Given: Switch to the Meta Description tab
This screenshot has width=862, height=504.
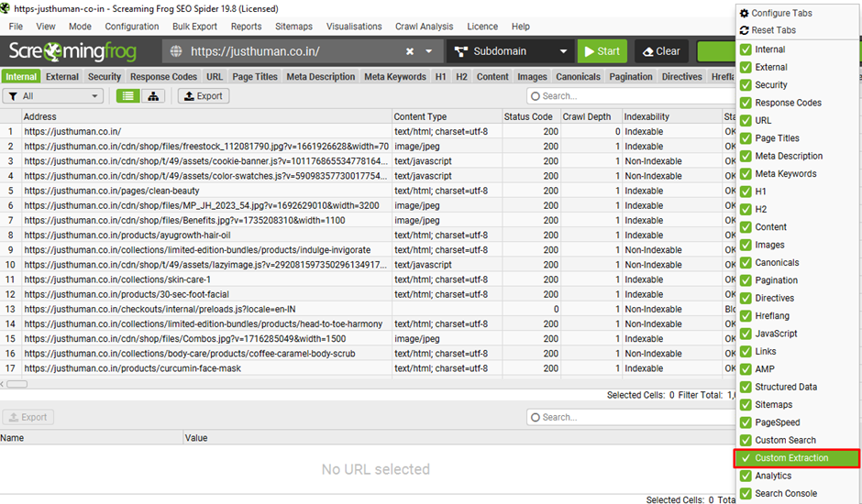Looking at the screenshot, I should click(321, 77).
